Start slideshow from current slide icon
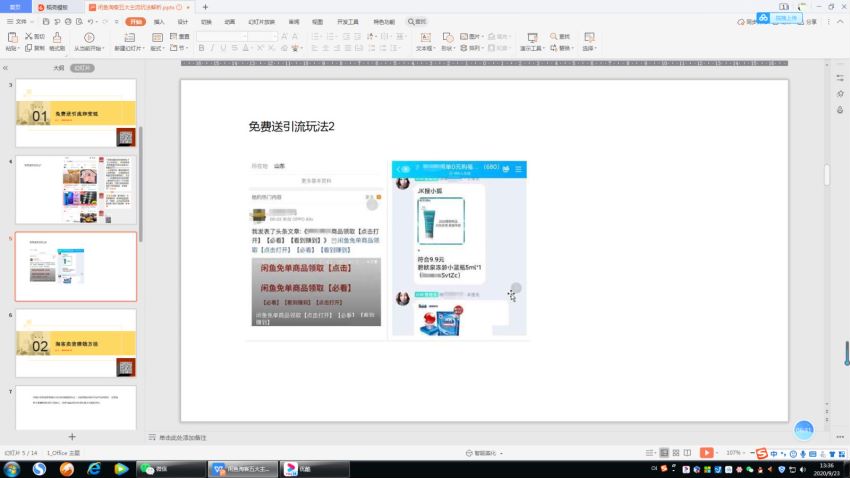The height and width of the screenshot is (478, 850). coord(89,37)
